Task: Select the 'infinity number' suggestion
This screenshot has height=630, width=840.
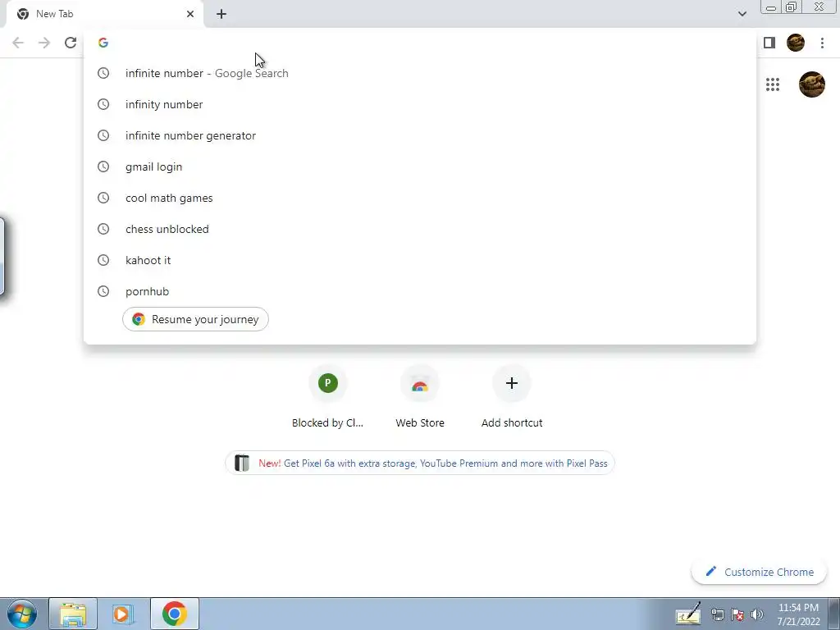Action: (x=420, y=104)
